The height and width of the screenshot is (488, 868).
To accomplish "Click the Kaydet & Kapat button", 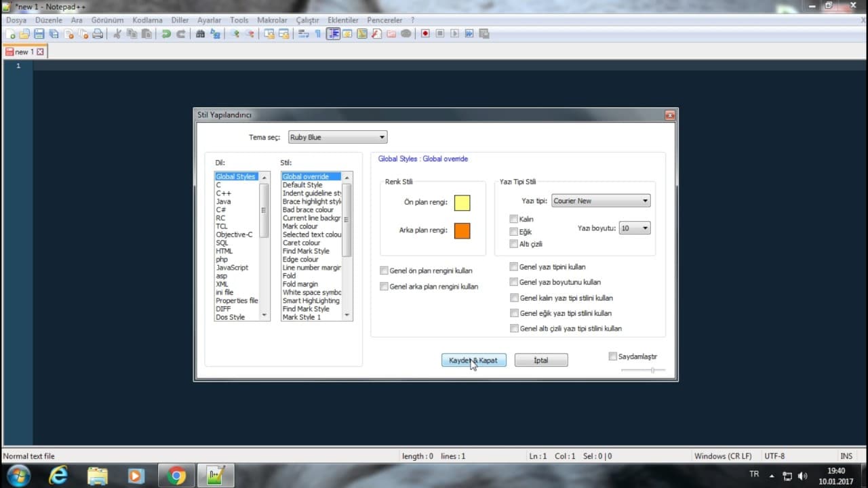I will (x=473, y=361).
